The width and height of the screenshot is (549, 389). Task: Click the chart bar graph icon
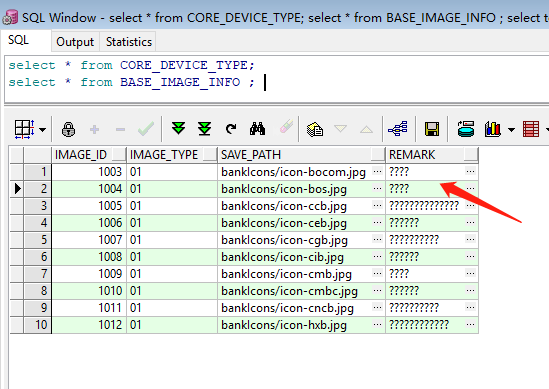pos(493,129)
